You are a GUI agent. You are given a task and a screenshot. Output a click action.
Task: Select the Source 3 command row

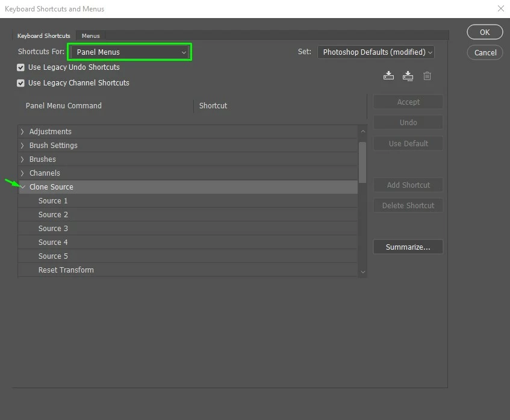coord(188,229)
